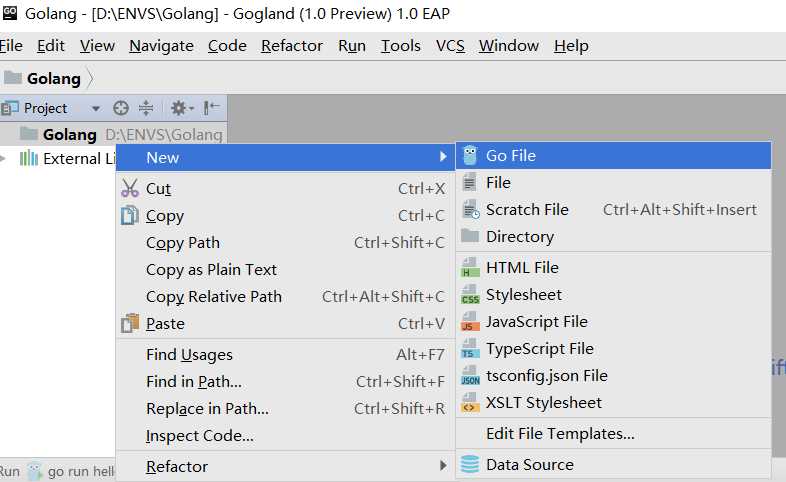Viewport: 786px width, 482px height.
Task: Open the VCS menu
Action: pyautogui.click(x=450, y=46)
